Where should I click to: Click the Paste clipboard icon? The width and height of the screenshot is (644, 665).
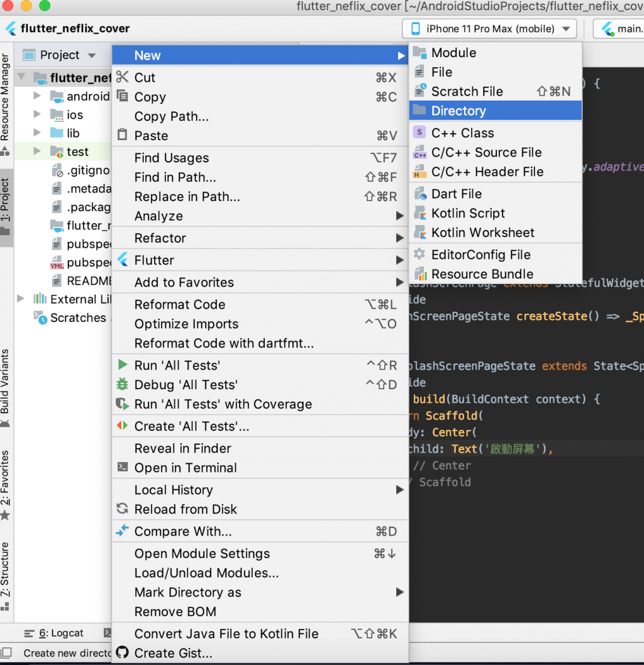coord(122,135)
